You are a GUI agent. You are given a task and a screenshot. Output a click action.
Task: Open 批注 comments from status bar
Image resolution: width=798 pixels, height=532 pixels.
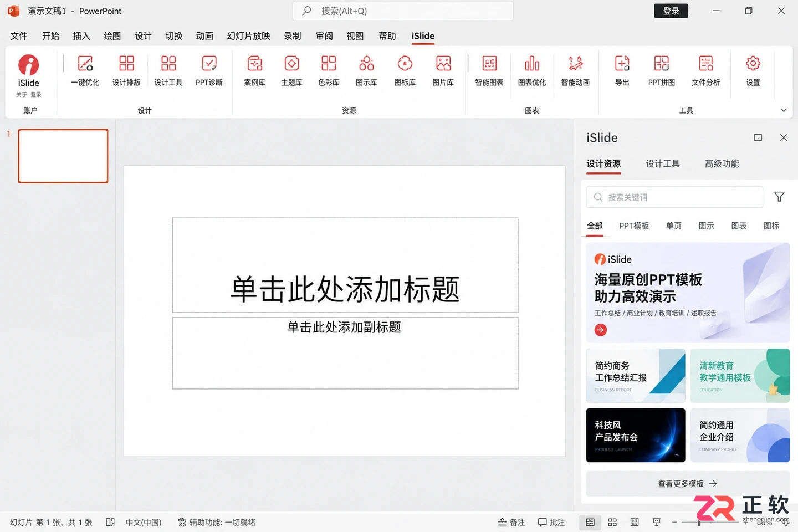(551, 522)
